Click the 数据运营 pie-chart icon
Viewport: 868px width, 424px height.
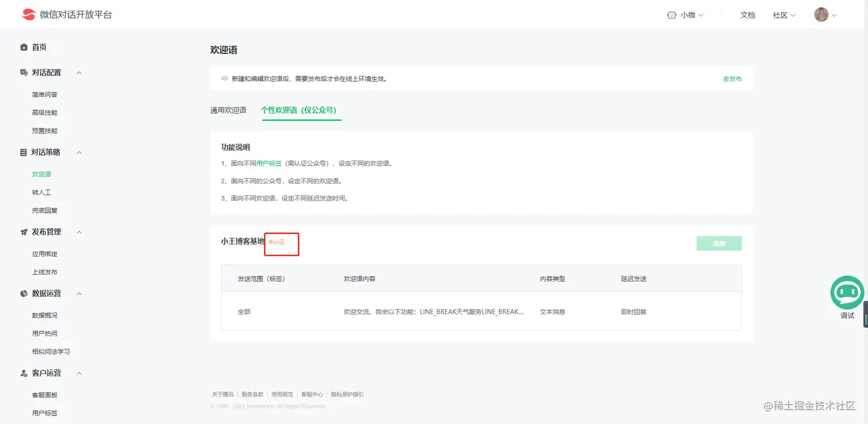tap(22, 294)
